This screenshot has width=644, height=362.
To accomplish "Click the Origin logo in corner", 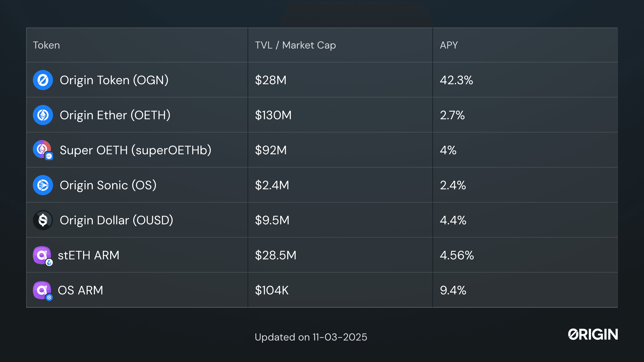I will click(593, 335).
